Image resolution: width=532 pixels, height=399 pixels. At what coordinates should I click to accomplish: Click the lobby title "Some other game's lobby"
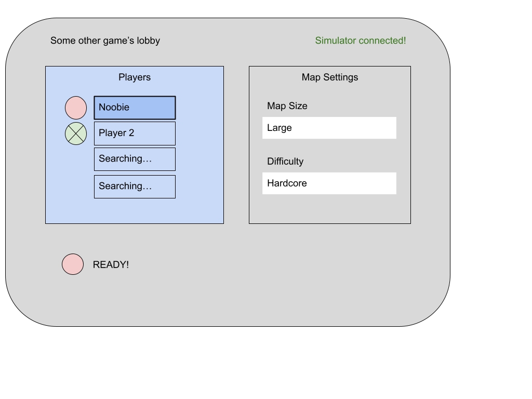point(105,41)
